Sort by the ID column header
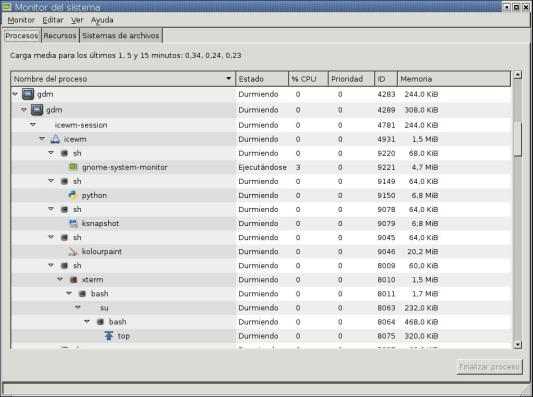The width and height of the screenshot is (533, 397). pyautogui.click(x=386, y=79)
